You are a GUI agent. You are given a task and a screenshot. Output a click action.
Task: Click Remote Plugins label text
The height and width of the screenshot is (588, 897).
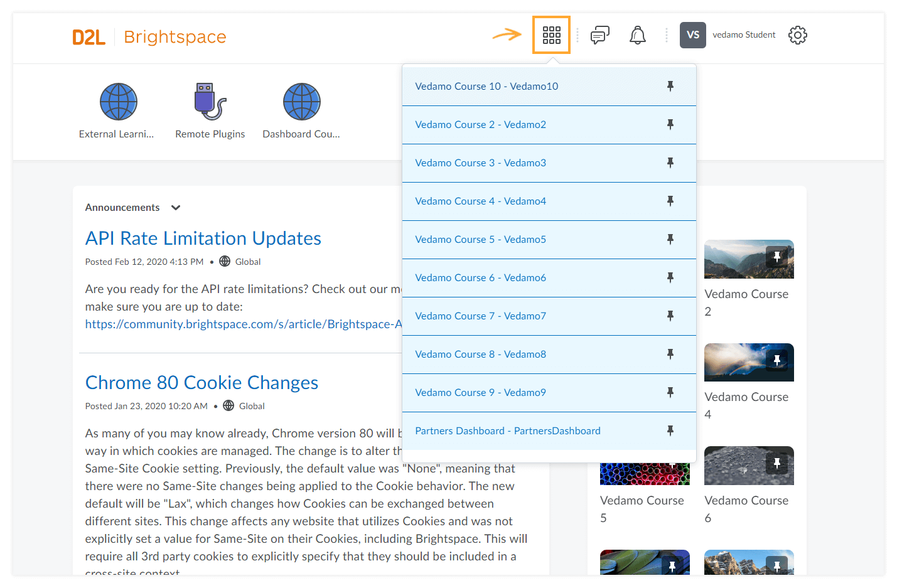coord(210,134)
